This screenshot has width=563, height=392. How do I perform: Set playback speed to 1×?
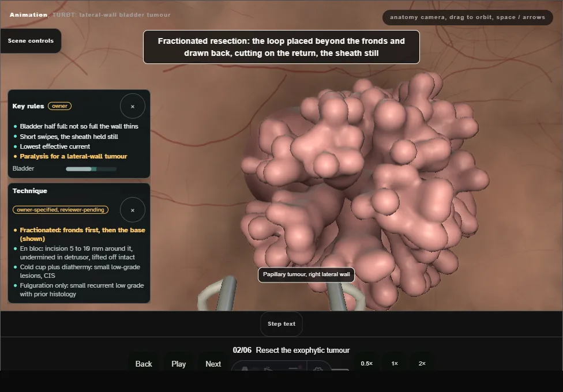coord(395,363)
